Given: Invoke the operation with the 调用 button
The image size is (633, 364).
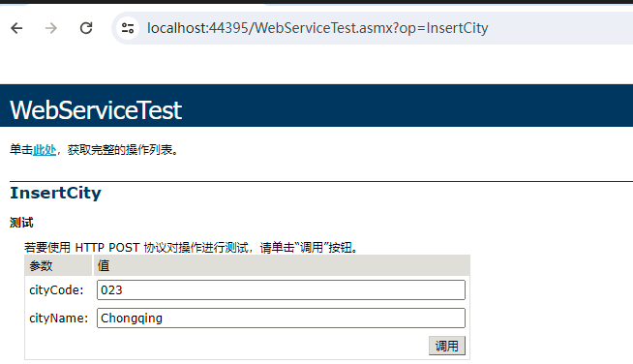Looking at the screenshot, I should pyautogui.click(x=447, y=346).
